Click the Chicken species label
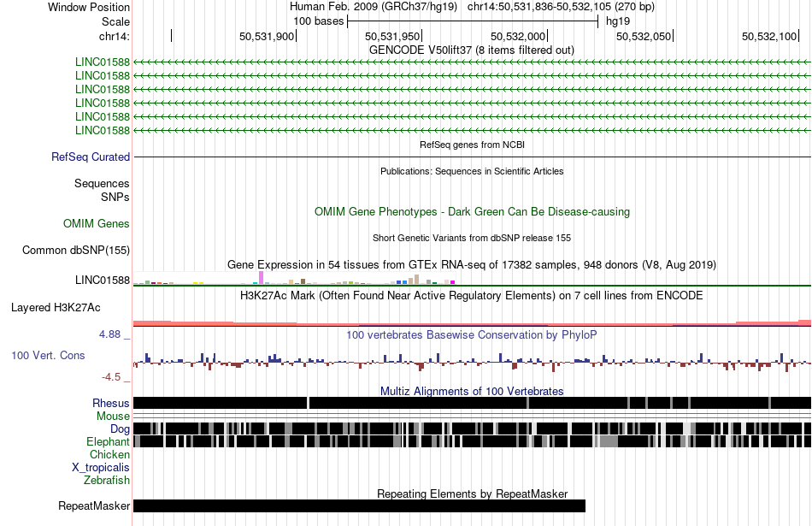 click(109, 454)
